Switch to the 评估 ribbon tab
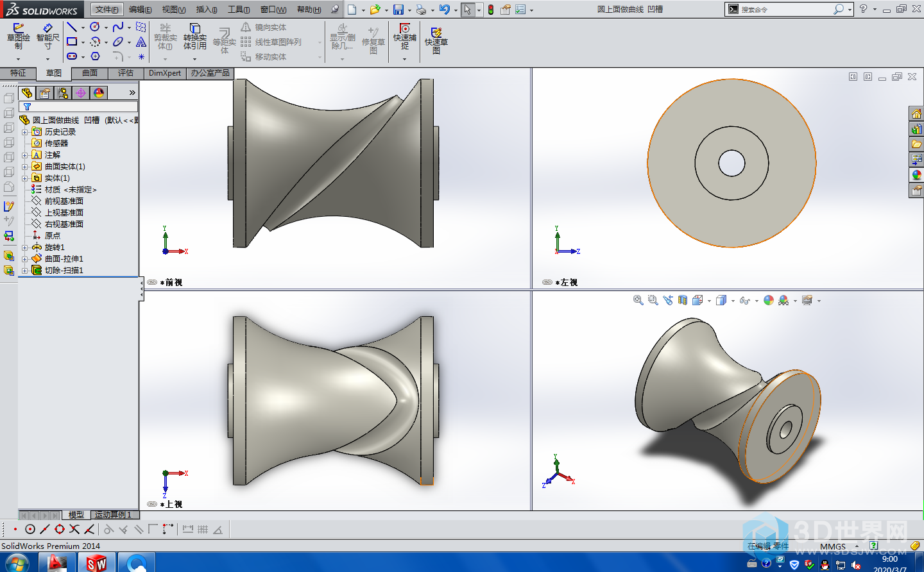Image resolution: width=924 pixels, height=572 pixels. click(126, 73)
